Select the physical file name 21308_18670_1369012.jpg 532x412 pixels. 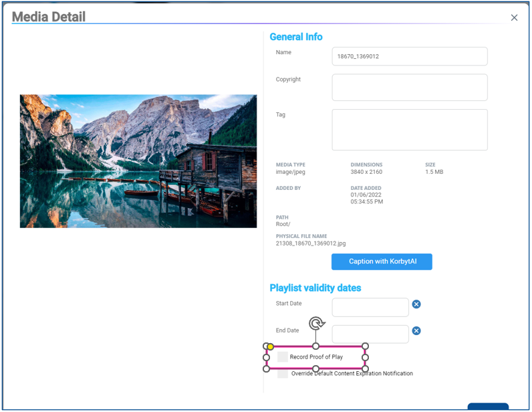pyautogui.click(x=311, y=243)
